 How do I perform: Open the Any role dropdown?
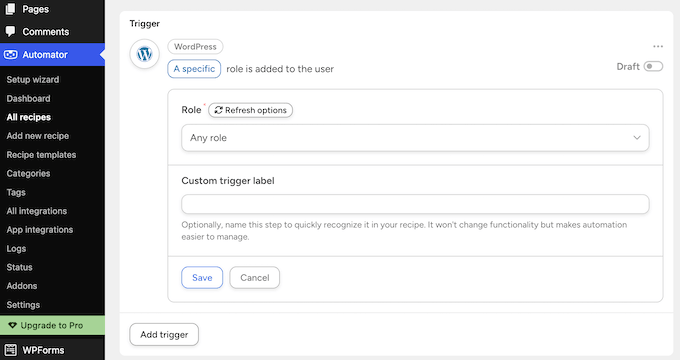pos(415,138)
